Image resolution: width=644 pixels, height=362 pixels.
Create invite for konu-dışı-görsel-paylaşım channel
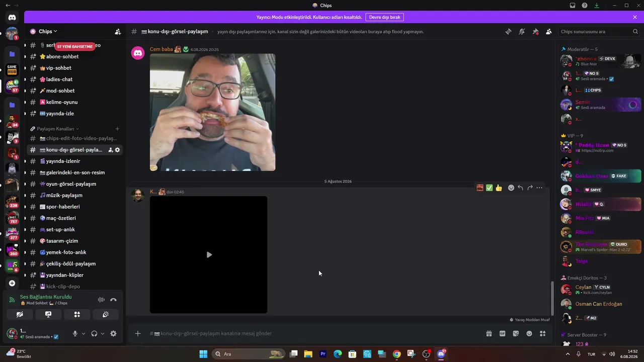tap(110, 150)
